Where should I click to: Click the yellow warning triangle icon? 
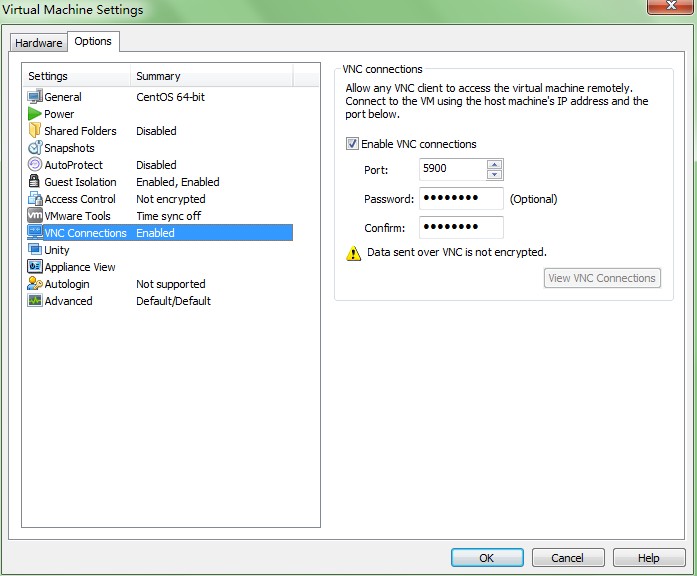coord(353,253)
